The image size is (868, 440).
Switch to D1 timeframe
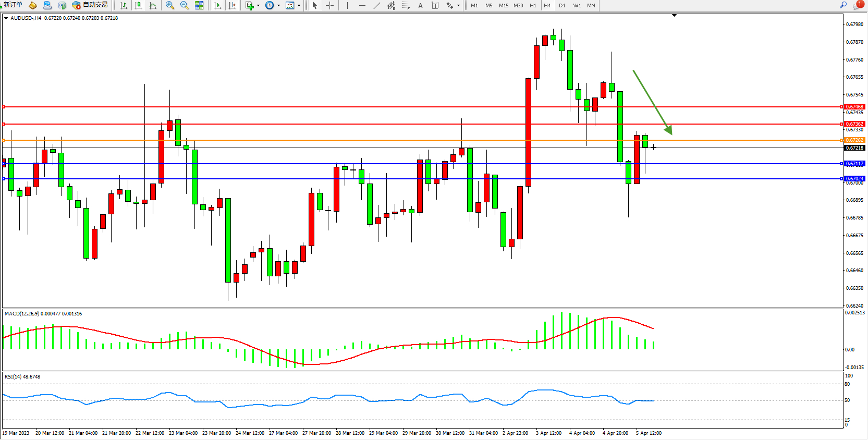coord(562,5)
